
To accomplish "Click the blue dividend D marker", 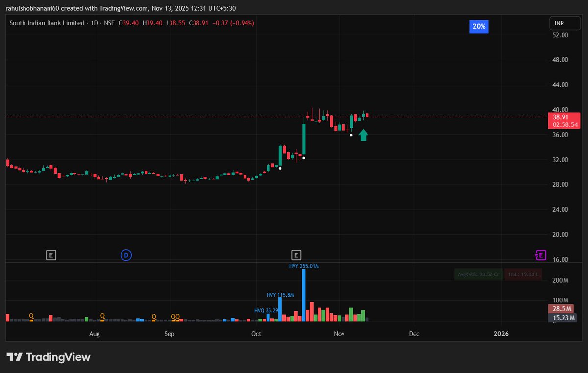I will (126, 255).
